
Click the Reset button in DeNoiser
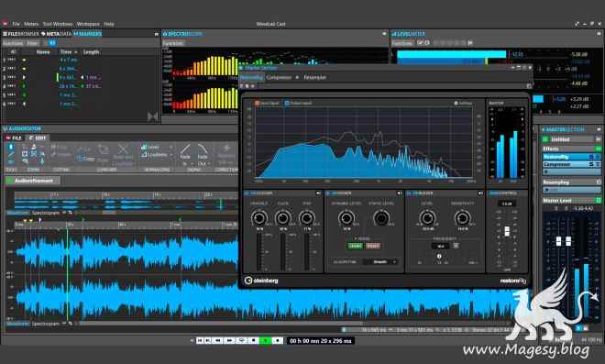[x=373, y=246]
